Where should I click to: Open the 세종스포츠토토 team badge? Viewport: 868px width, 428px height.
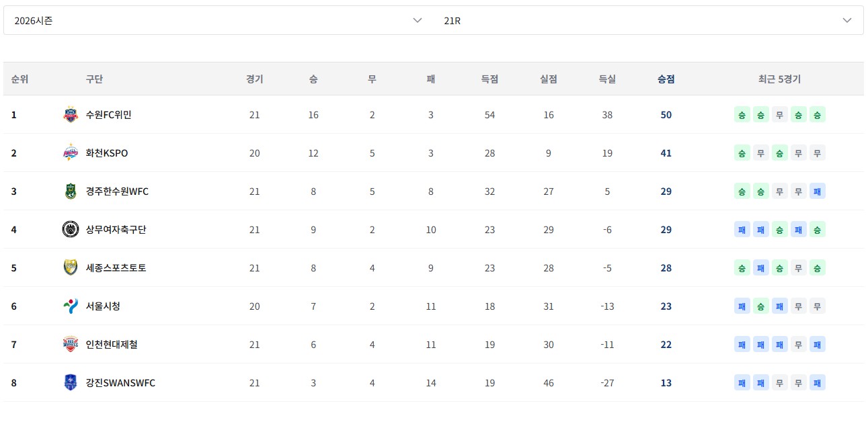(x=70, y=268)
